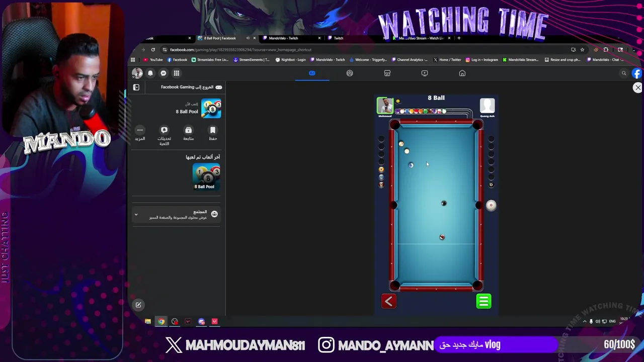Open File Explorer from the taskbar
Image resolution: width=644 pixels, height=362 pixels.
coord(148,322)
